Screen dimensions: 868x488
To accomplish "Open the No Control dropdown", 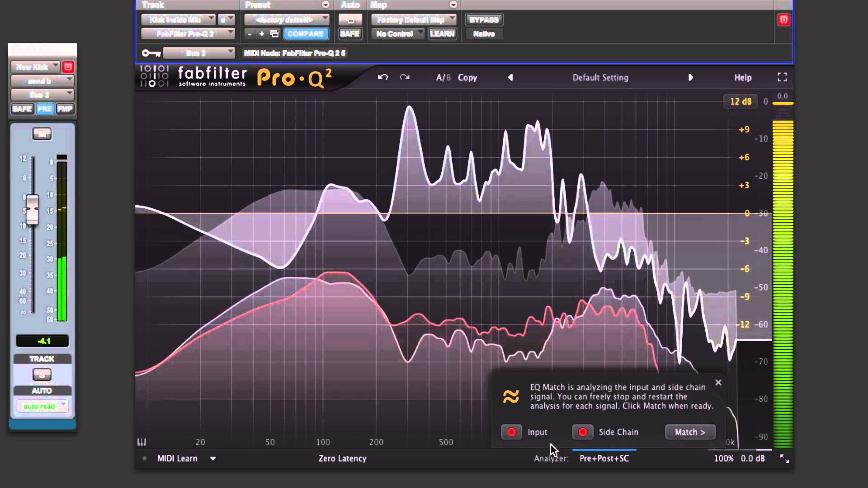I will point(397,34).
